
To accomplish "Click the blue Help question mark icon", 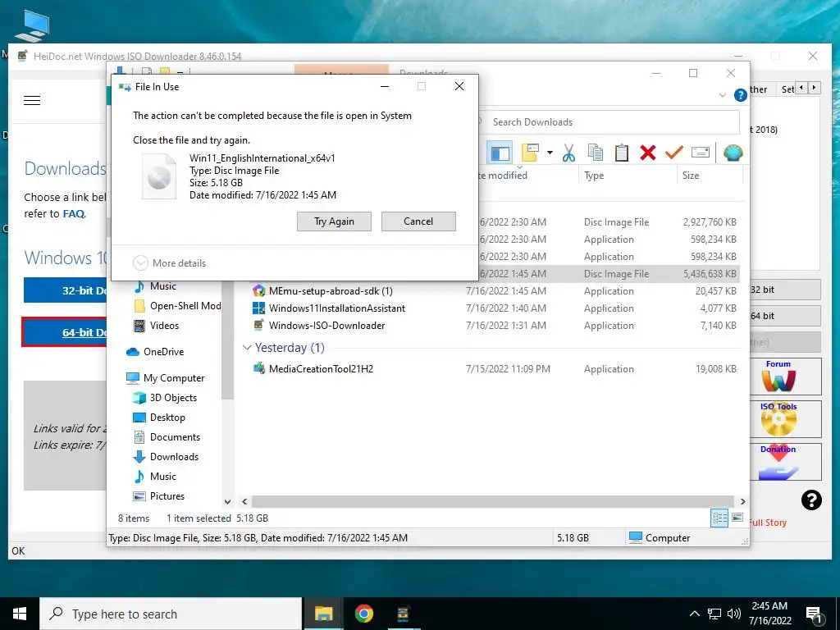I will point(741,95).
